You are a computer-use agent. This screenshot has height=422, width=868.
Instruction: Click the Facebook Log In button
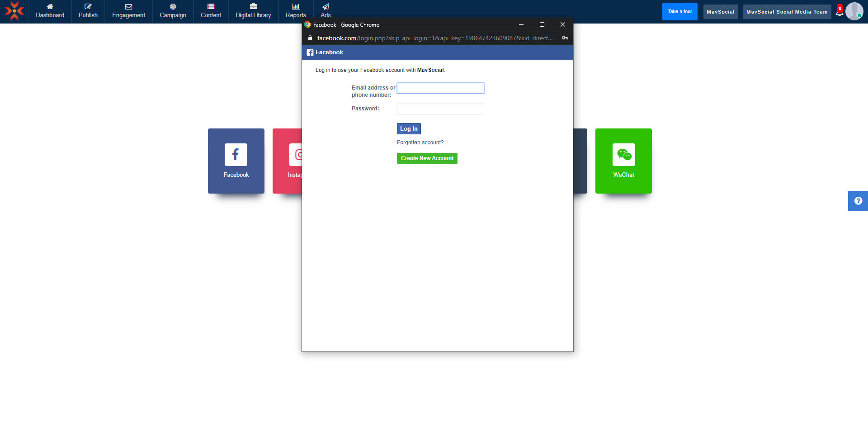(x=409, y=129)
